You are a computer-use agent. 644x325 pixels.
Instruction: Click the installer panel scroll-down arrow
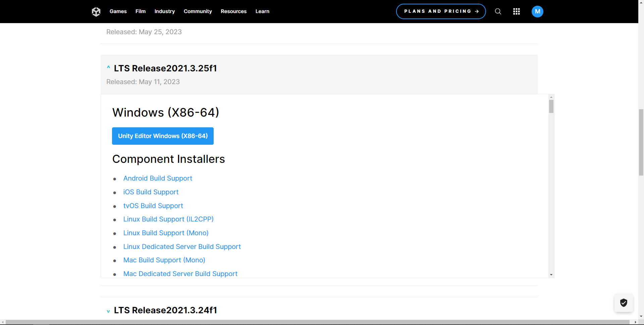551,275
